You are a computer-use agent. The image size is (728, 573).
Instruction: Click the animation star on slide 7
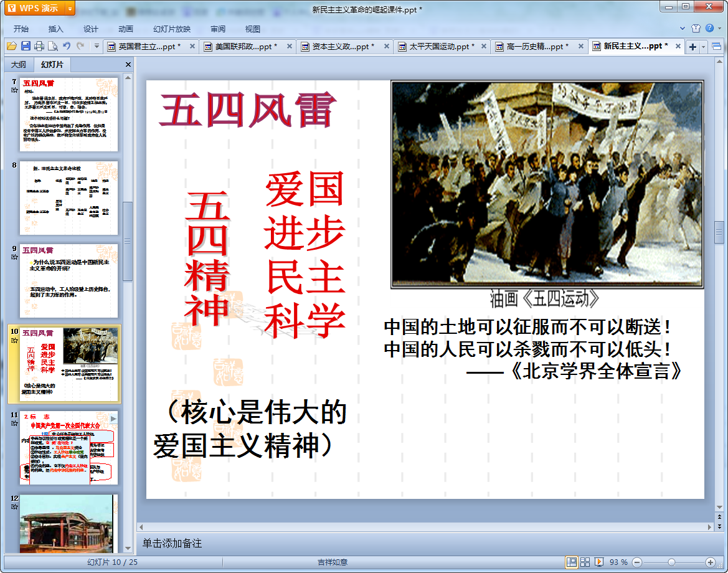coord(14,90)
